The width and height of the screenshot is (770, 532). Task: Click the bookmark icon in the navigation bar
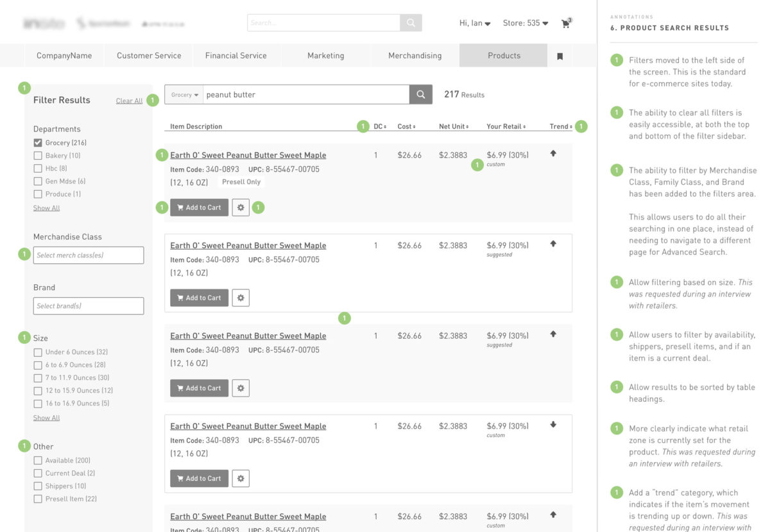[560, 56]
